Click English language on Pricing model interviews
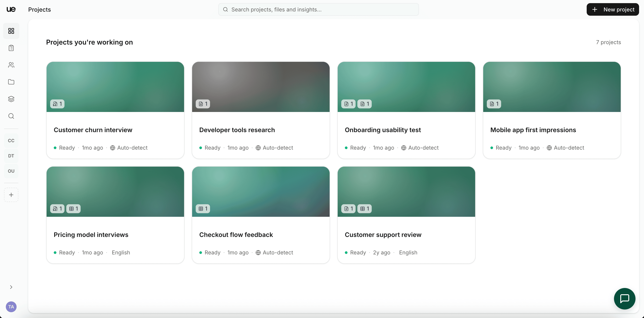Image resolution: width=644 pixels, height=318 pixels. coord(121,253)
